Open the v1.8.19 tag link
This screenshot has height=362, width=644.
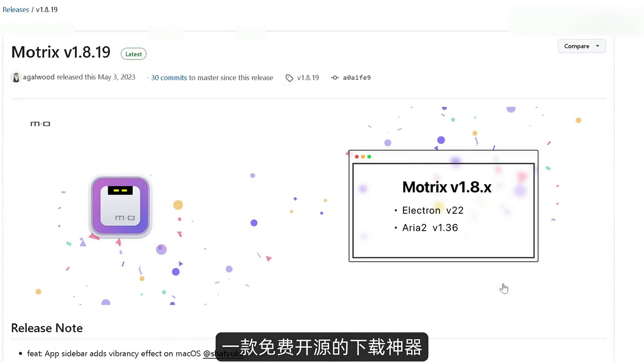[x=308, y=77]
